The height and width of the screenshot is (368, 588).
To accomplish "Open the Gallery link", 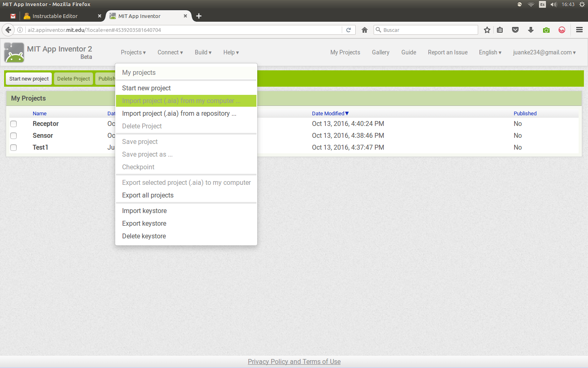I will (x=381, y=52).
